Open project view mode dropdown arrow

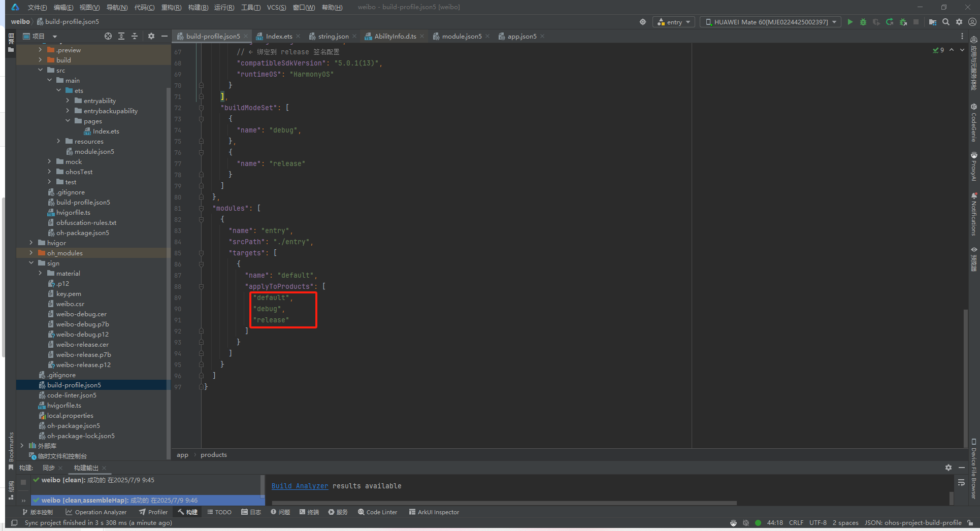pyautogui.click(x=55, y=37)
